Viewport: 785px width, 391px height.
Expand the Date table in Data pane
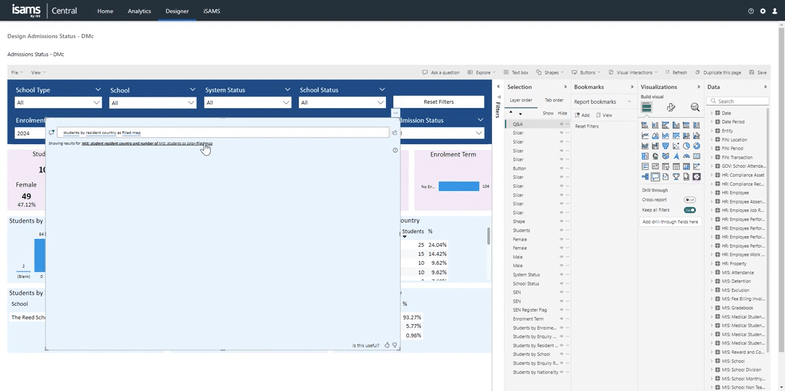click(711, 114)
